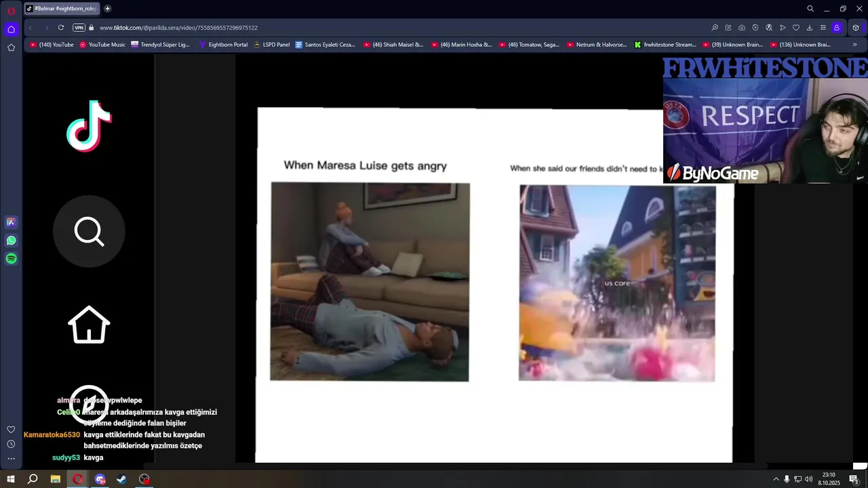Click the Maresa Luise angry meme image
868x488 pixels.
point(370,282)
